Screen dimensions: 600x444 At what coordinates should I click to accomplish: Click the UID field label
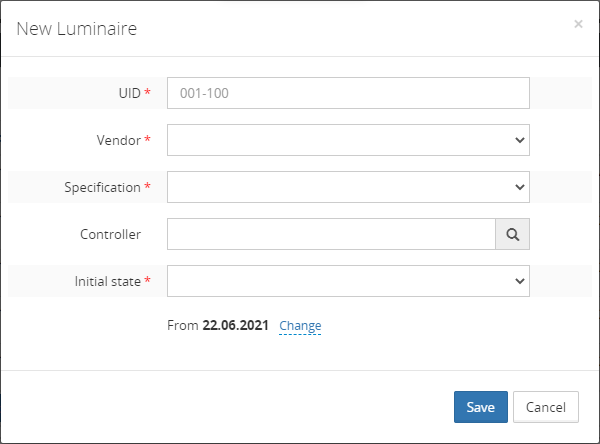point(129,93)
